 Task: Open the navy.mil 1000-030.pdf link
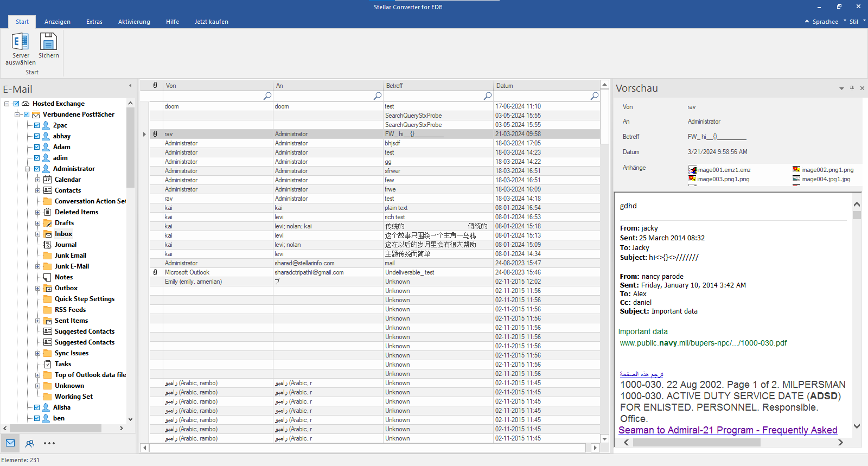point(703,343)
